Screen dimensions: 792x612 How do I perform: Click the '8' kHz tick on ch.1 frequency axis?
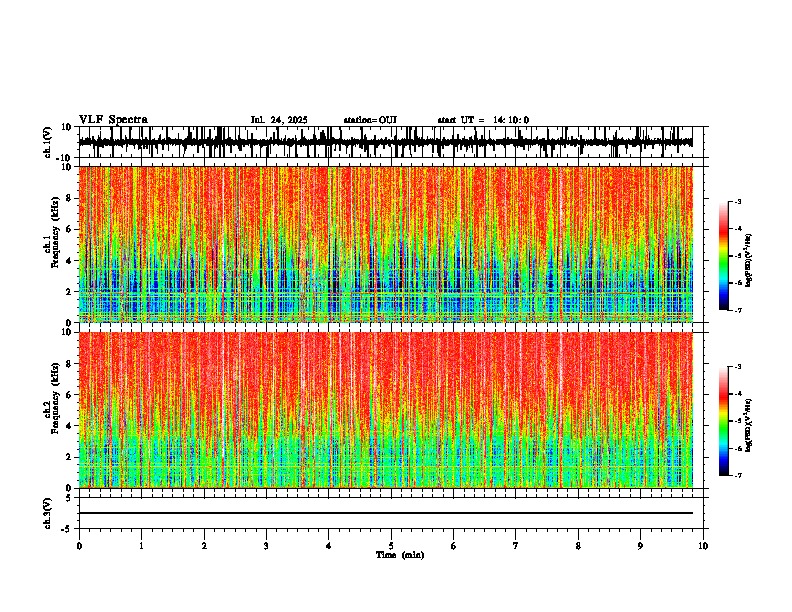[x=70, y=198]
